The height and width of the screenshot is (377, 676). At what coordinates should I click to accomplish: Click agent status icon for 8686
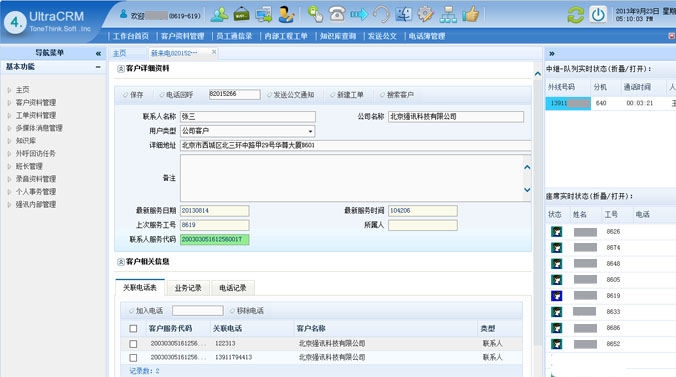557,328
